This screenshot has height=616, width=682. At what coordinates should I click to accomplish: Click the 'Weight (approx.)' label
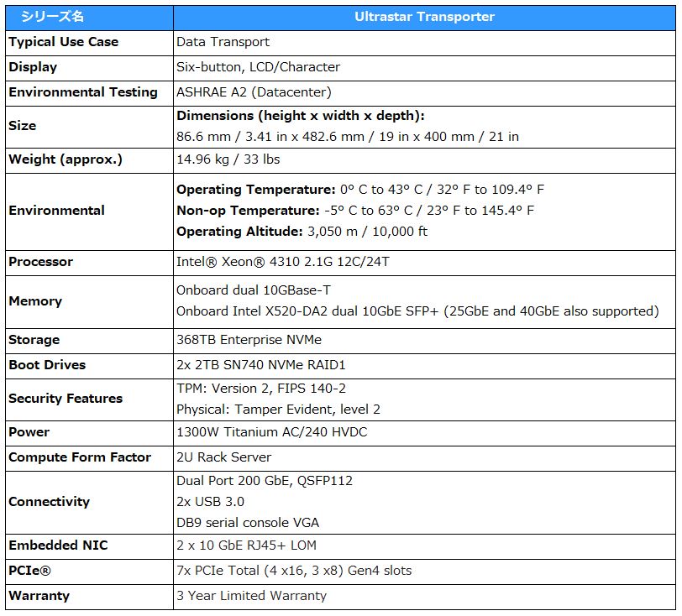tap(66, 159)
